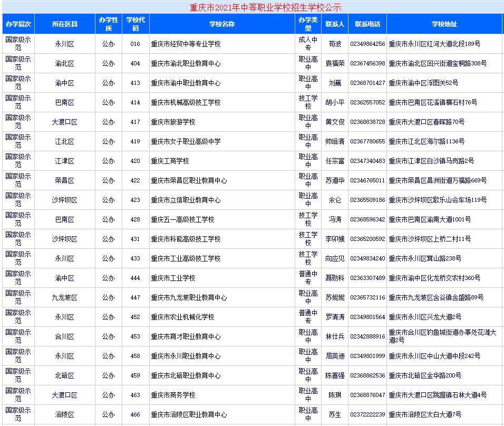Click the 技工学校 type cell for 重庆五一高级技工学校

(x=308, y=216)
